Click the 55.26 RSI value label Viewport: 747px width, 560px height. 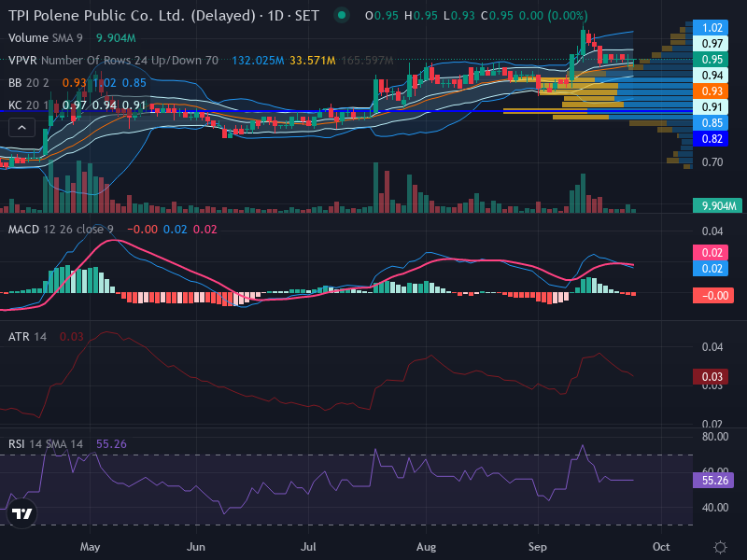point(713,480)
